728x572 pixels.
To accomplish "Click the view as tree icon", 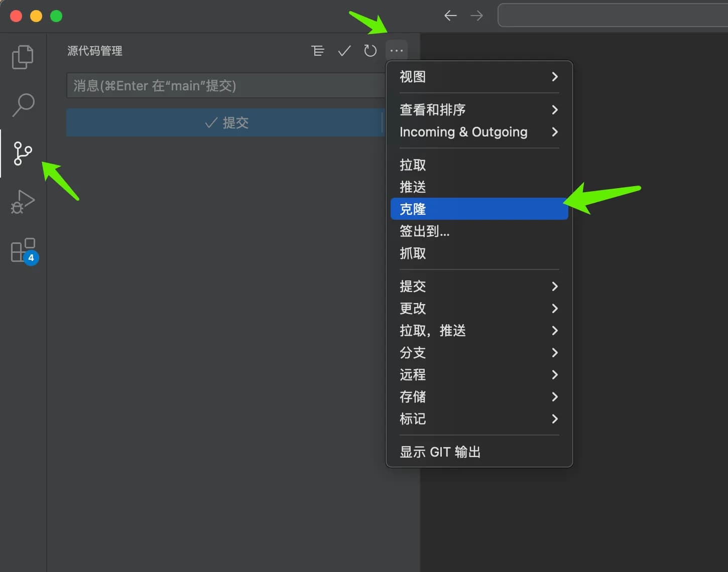I will coord(318,51).
